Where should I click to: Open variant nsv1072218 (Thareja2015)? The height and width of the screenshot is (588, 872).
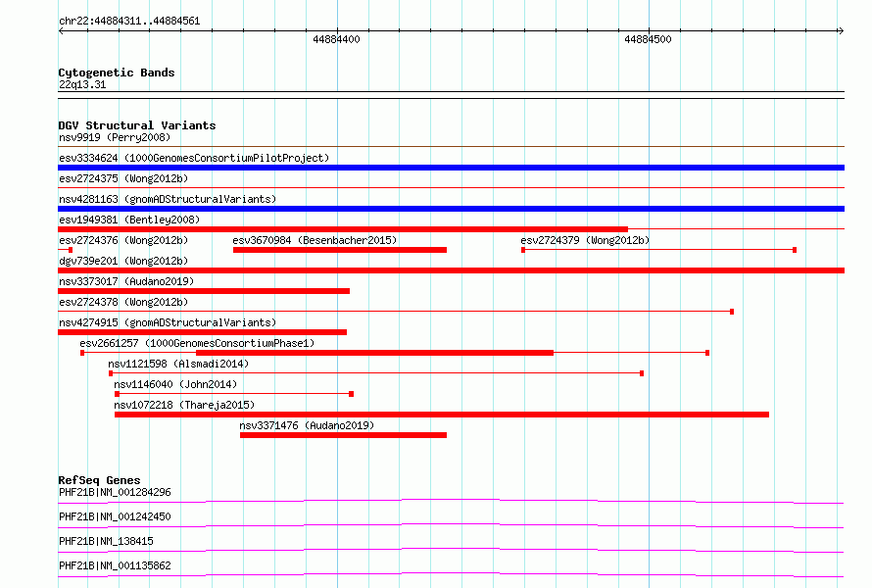184,405
